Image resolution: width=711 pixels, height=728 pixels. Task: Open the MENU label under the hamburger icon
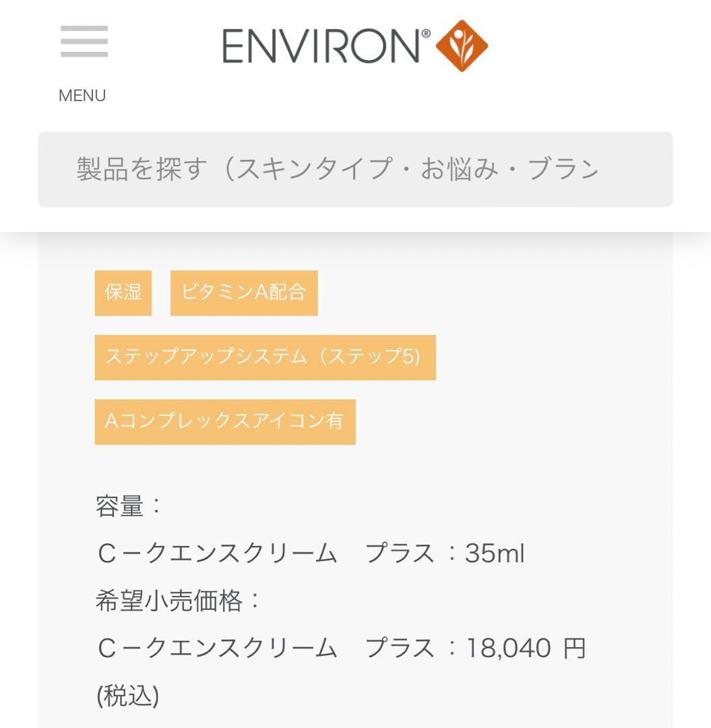(81, 95)
